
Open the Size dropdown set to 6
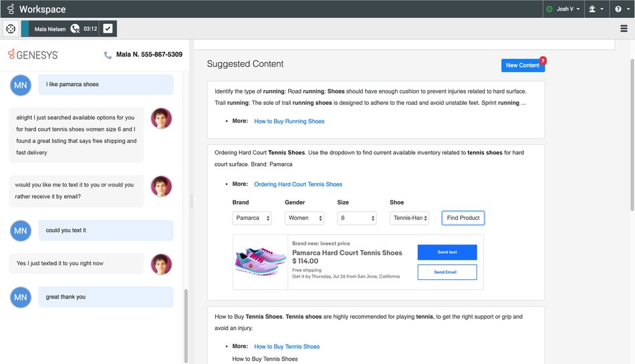point(356,218)
